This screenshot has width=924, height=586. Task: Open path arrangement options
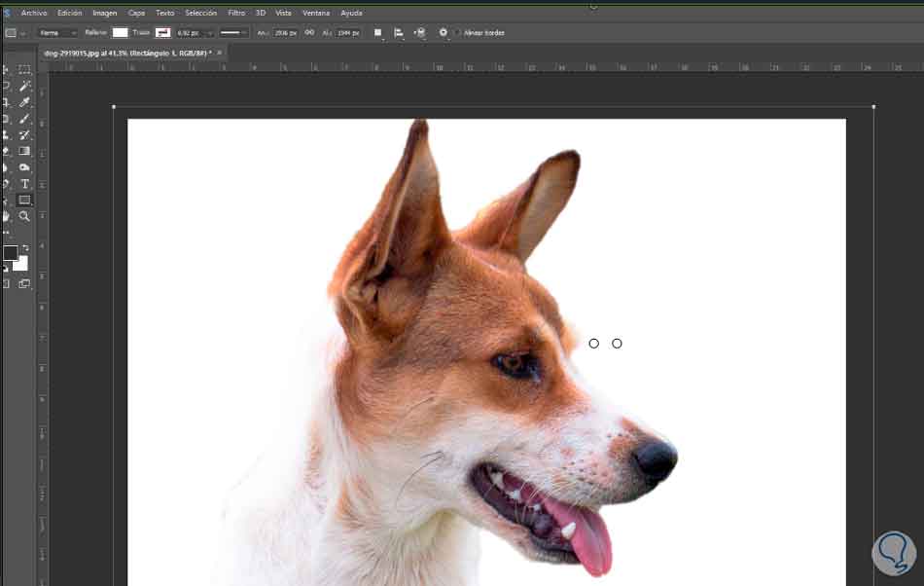pyautogui.click(x=419, y=33)
